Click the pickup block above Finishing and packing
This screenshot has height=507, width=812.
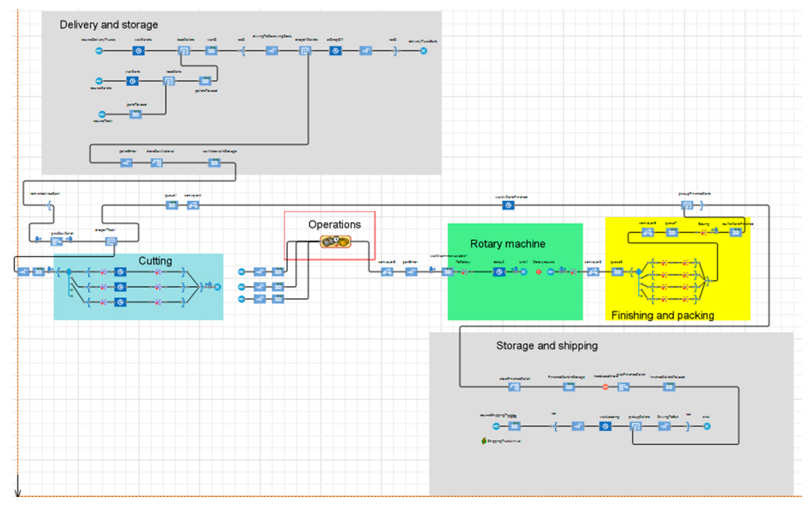pos(687,205)
